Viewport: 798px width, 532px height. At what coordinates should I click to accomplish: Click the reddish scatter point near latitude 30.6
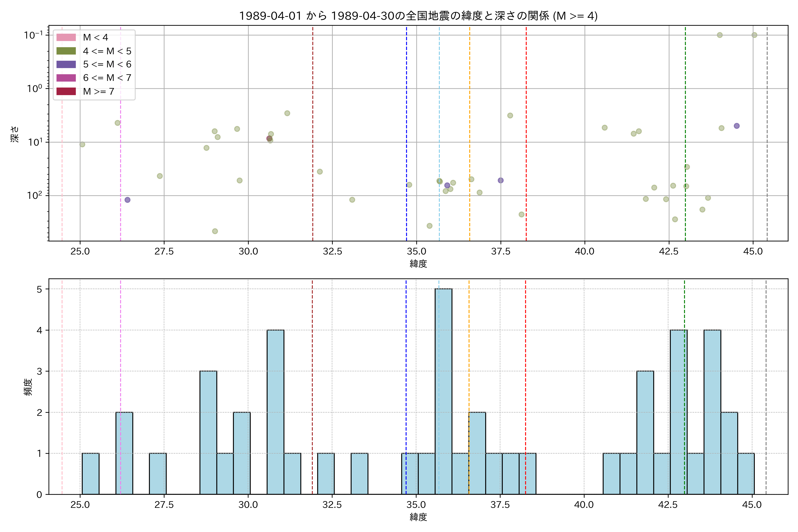coord(269,138)
